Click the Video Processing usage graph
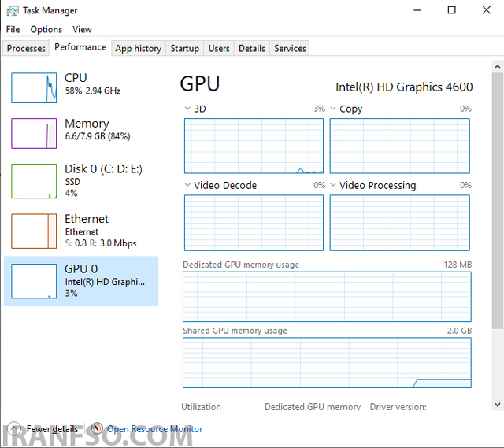 click(x=399, y=223)
